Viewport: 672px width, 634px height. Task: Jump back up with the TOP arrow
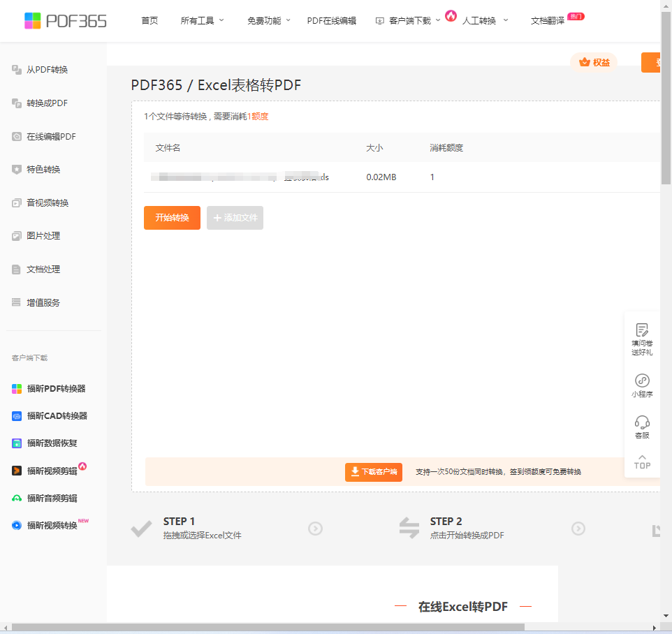click(642, 462)
